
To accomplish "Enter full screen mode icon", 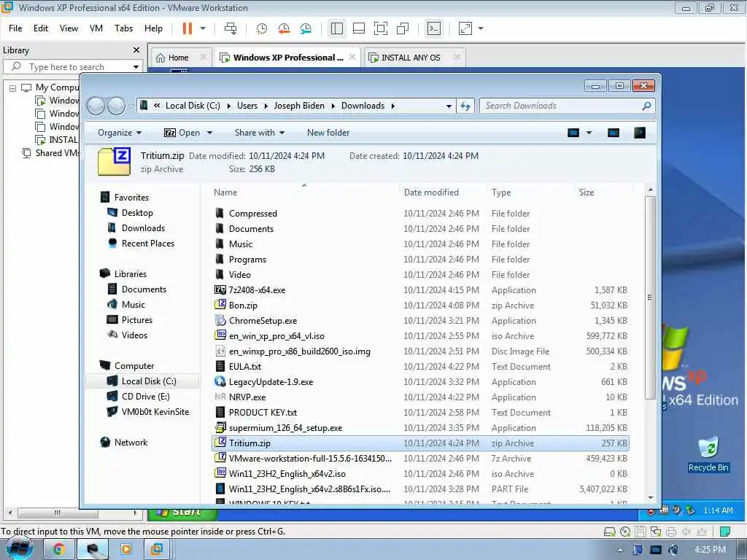I will tap(381, 28).
